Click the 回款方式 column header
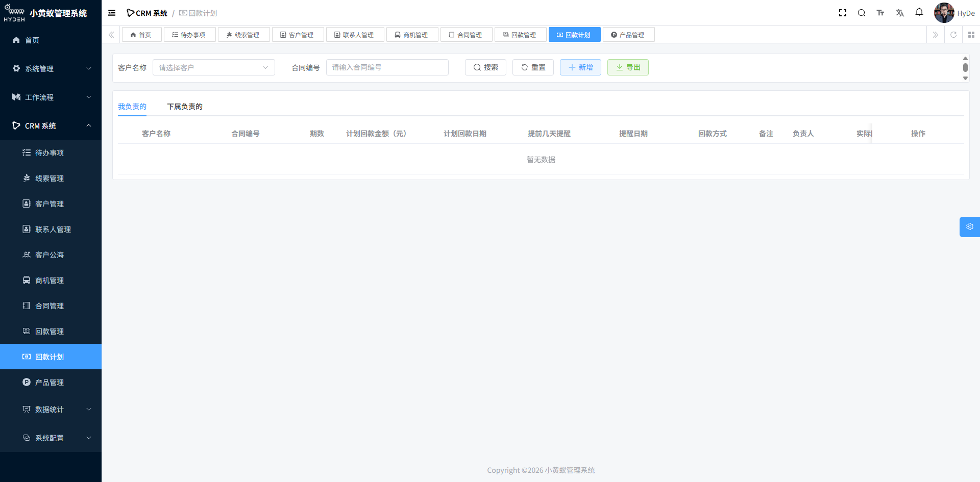980x482 pixels. (713, 134)
